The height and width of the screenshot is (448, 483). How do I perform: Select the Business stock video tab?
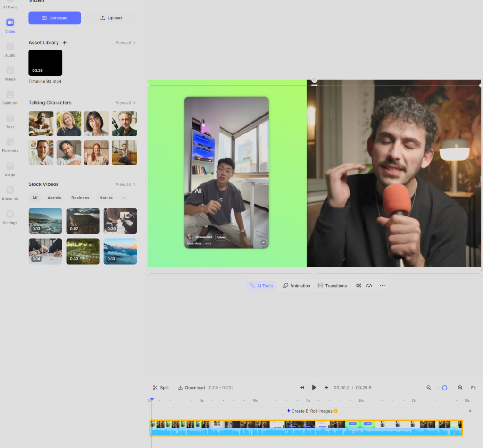80,198
